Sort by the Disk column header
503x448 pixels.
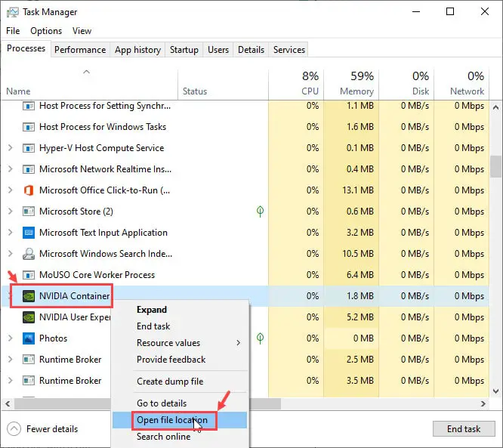coord(406,83)
